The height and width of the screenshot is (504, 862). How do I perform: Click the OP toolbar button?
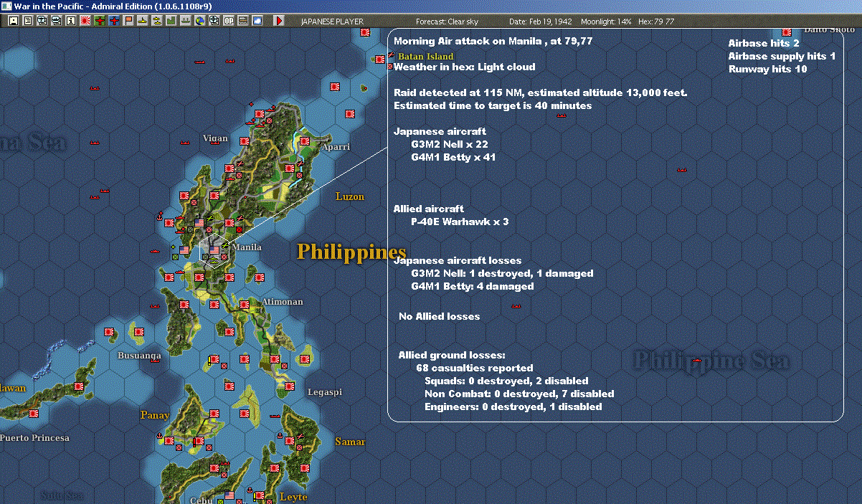(229, 22)
